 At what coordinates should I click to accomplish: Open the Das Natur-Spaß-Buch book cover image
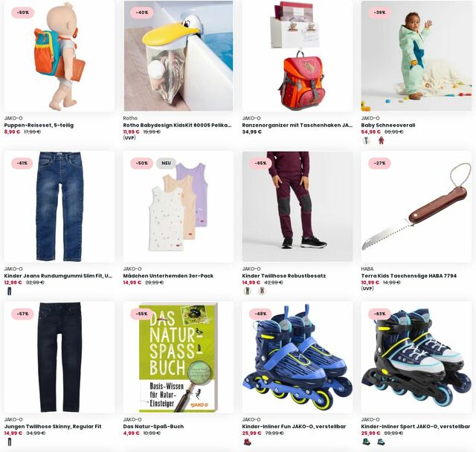pos(178,358)
